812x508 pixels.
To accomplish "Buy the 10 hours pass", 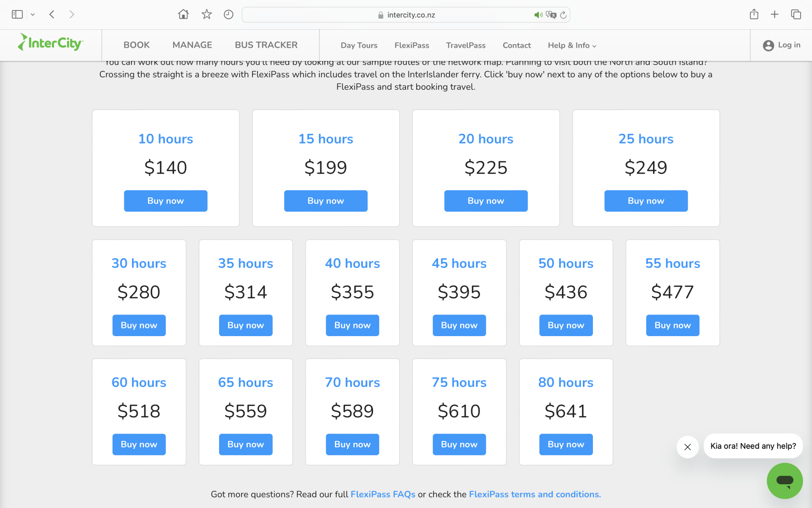I will click(166, 201).
